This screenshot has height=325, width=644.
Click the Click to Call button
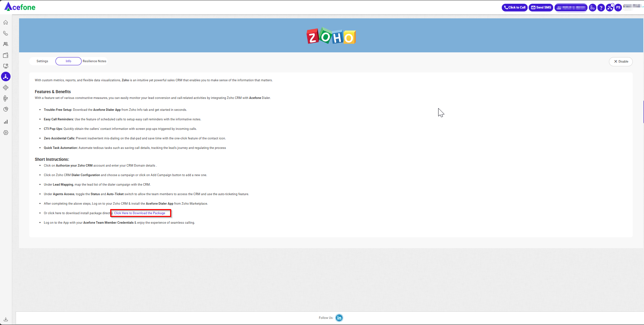[514, 7]
